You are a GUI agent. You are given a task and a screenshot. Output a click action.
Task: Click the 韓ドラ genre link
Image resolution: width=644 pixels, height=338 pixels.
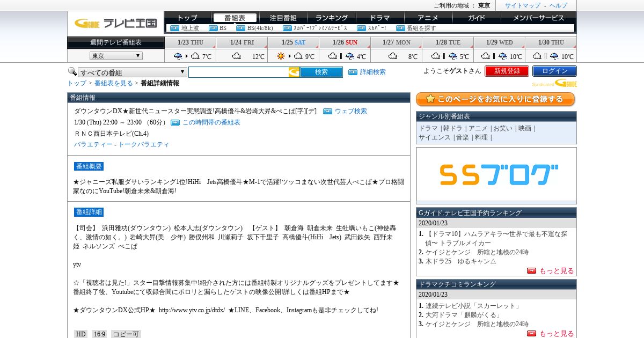tap(452, 128)
